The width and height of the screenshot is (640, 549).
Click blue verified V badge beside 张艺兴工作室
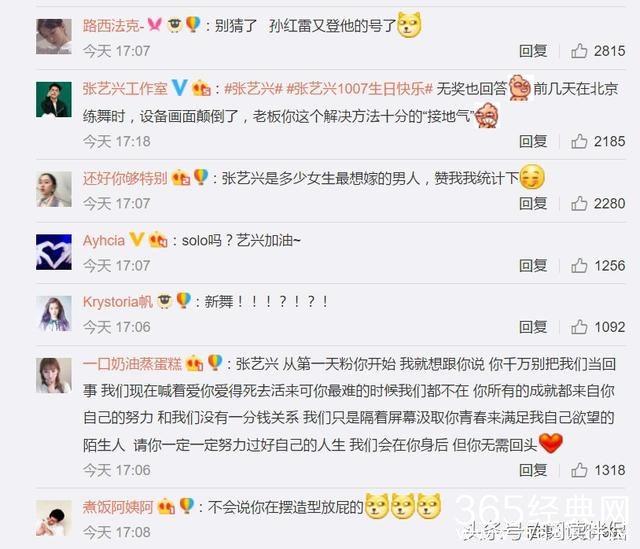(x=180, y=88)
